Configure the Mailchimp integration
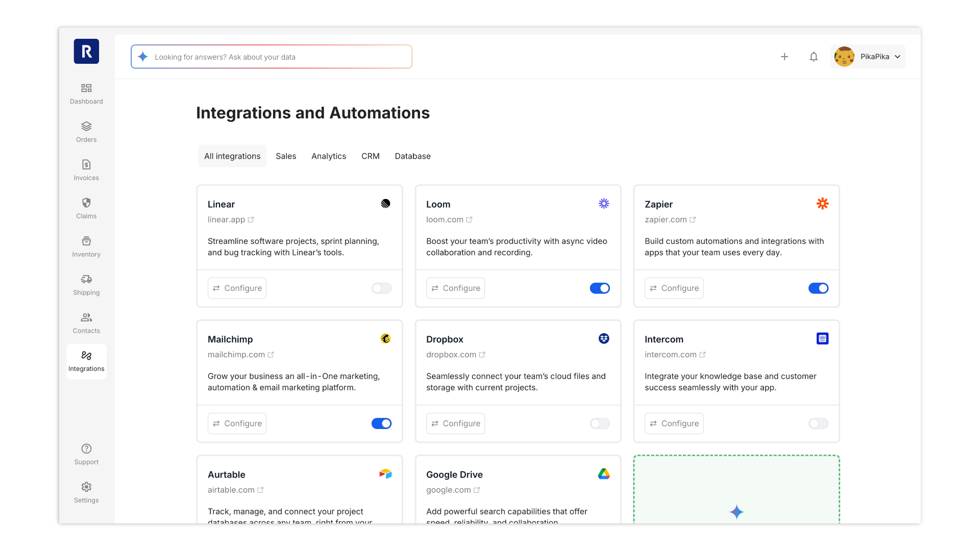Viewport: 980px width, 551px height. point(237,423)
